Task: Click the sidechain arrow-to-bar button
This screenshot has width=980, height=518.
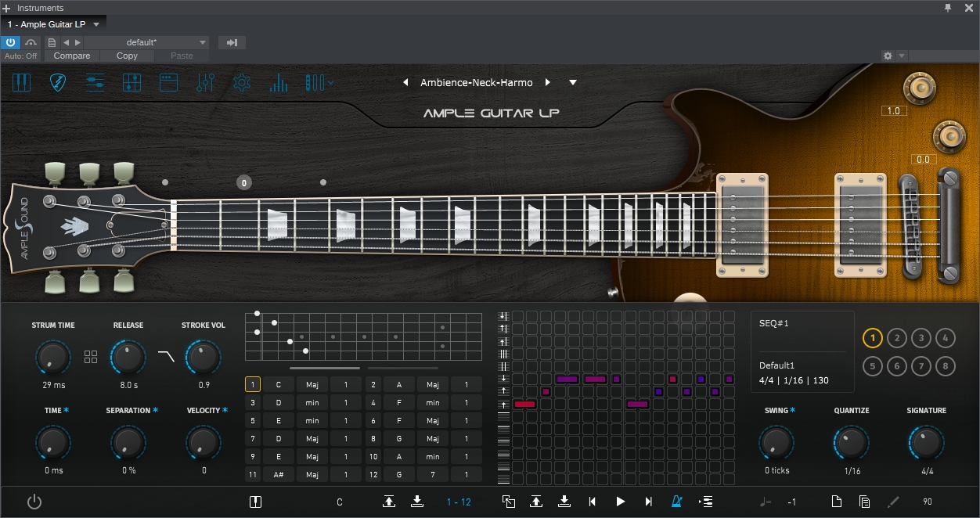Action: pyautogui.click(x=232, y=42)
